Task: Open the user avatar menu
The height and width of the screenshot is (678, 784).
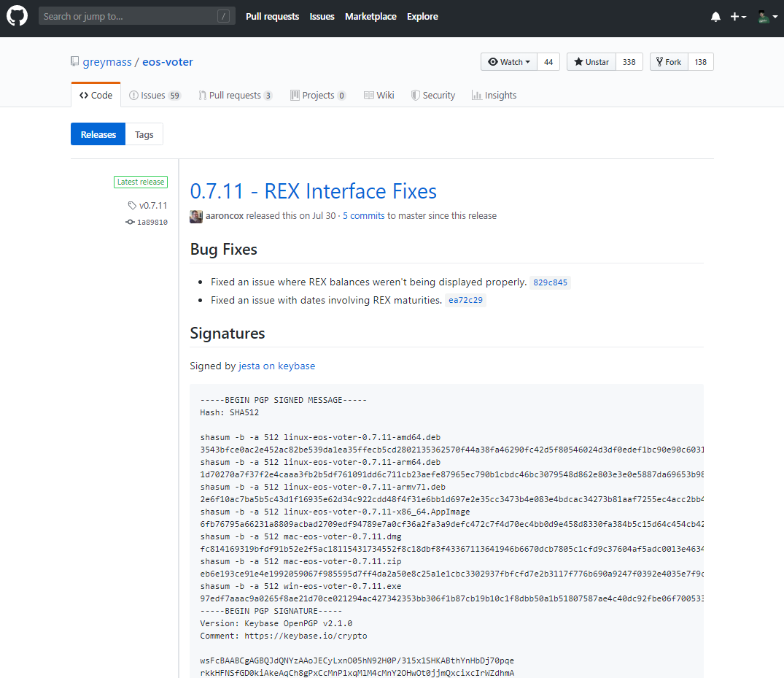Action: [x=767, y=17]
